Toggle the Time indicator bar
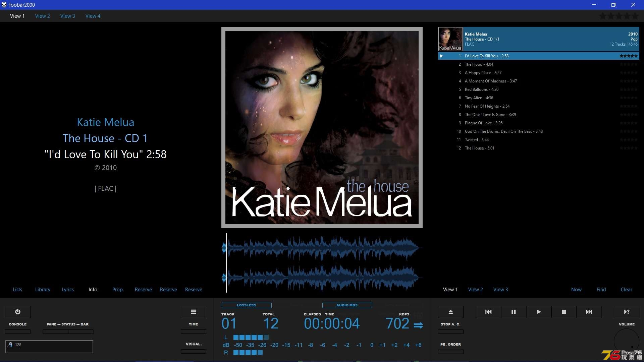This screenshot has height=362, width=644. point(194,331)
